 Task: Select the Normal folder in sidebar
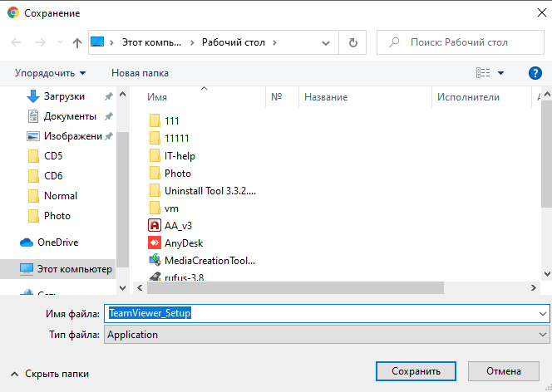pos(61,196)
